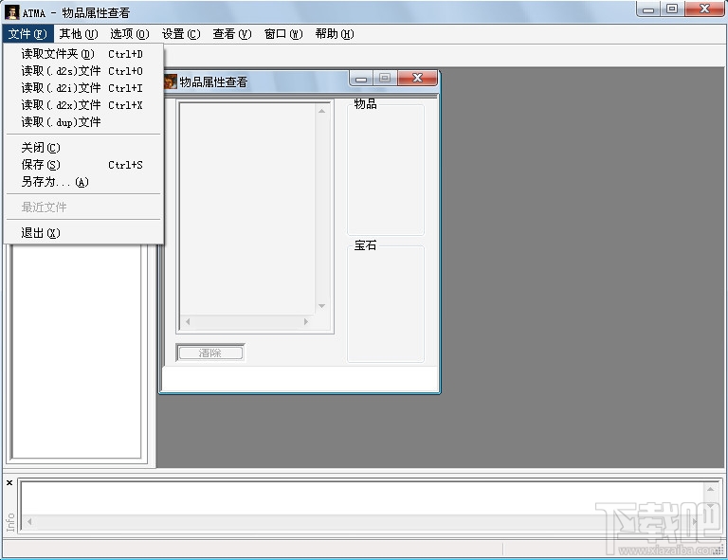The height and width of the screenshot is (560, 728).
Task: Click the item list left scroll arrow
Action: point(188,321)
